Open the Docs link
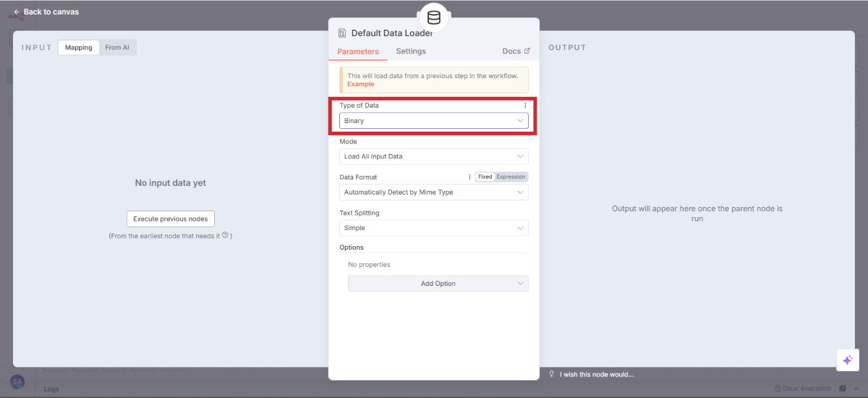This screenshot has width=868, height=398. coord(516,51)
